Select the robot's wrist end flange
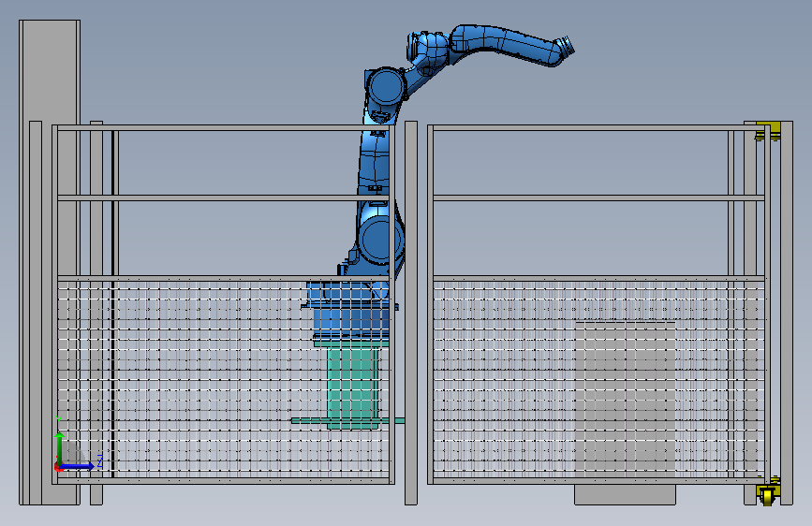Image resolution: width=812 pixels, height=526 pixels. click(x=567, y=46)
